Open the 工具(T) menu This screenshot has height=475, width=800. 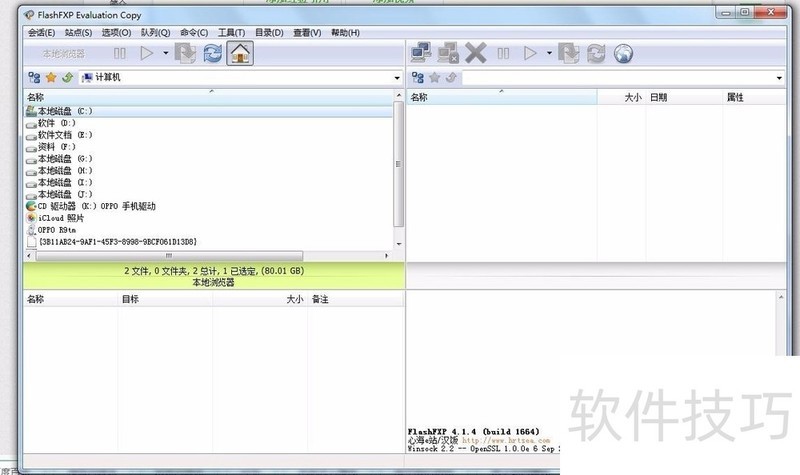pos(232,33)
